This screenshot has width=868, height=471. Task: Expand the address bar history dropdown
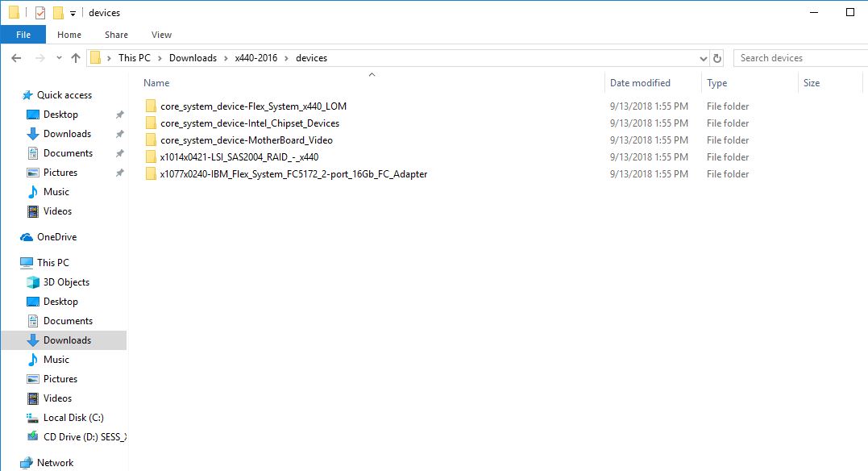703,58
